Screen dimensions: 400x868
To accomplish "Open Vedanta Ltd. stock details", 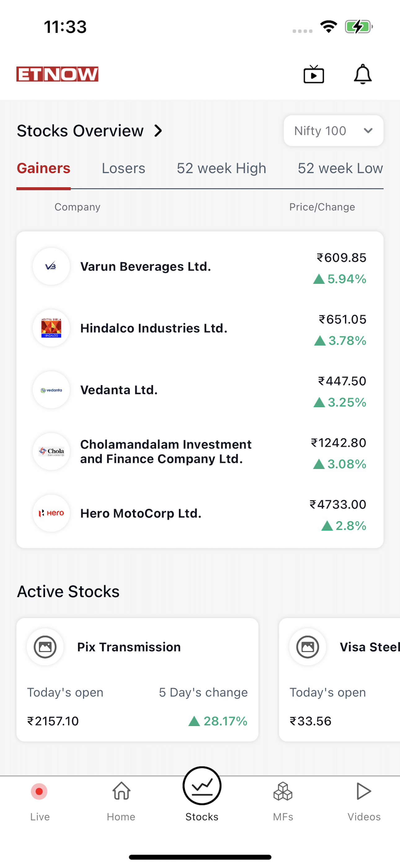I will (x=200, y=390).
